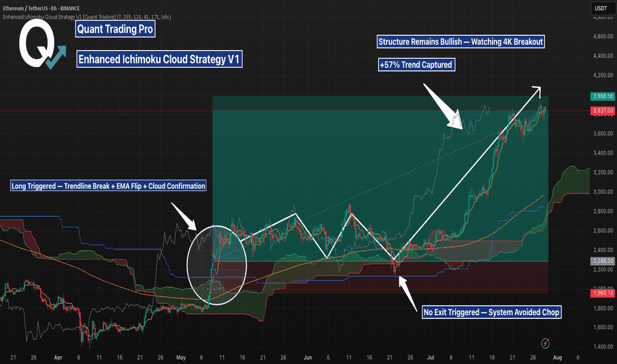Click the 1,600.00 price axis value

(x=603, y=328)
